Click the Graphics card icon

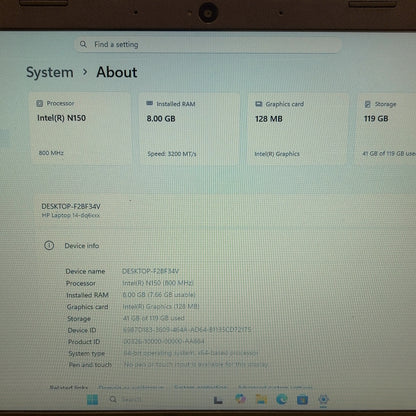(x=259, y=104)
